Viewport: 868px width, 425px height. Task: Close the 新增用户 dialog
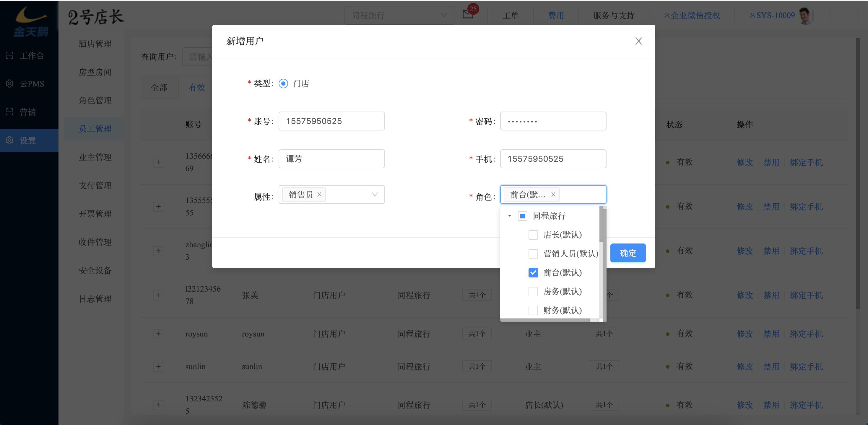click(x=638, y=41)
